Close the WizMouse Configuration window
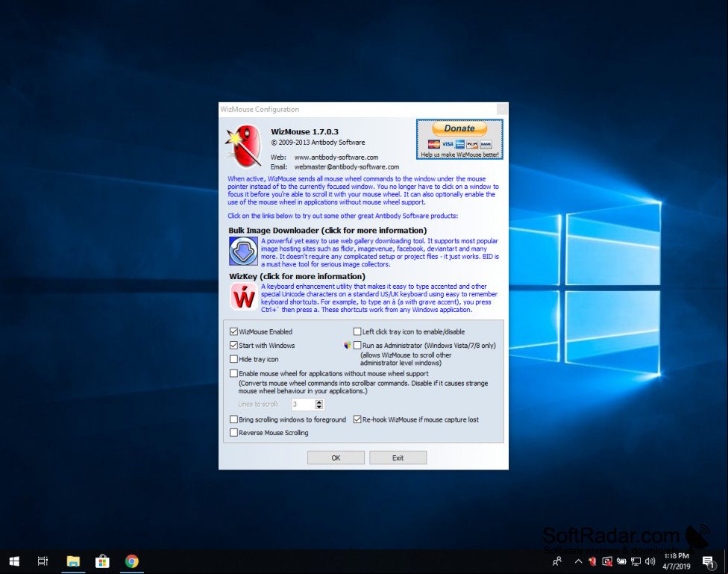The width and height of the screenshot is (728, 574). (502, 109)
